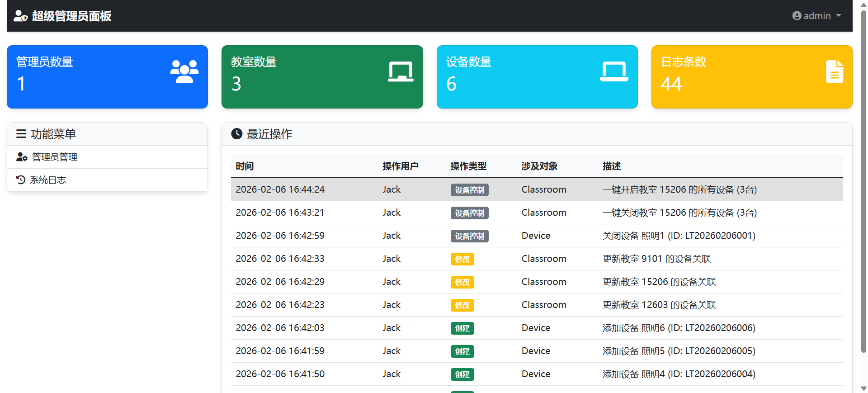Select the 设备数量 card value 6
This screenshot has width=868, height=393.
click(x=451, y=84)
